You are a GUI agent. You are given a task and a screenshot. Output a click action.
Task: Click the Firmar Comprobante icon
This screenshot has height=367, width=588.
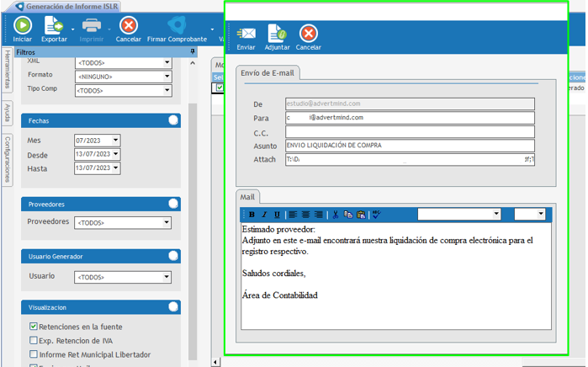(x=177, y=25)
